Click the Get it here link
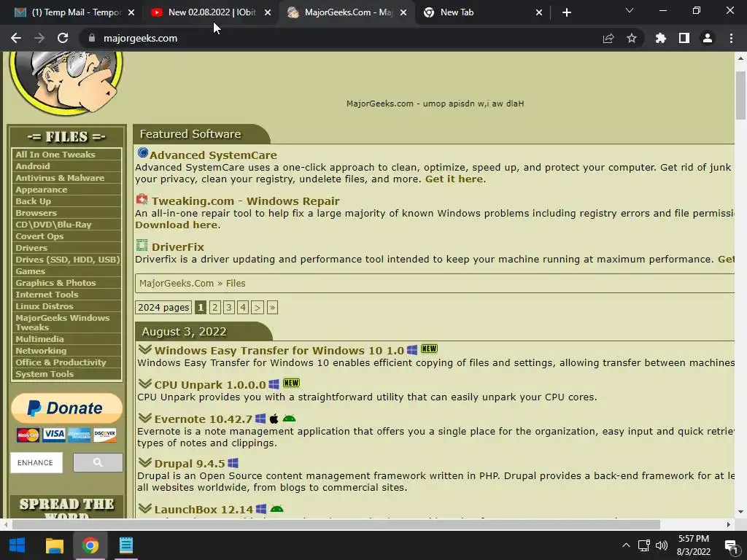This screenshot has width=747, height=560. tap(454, 179)
